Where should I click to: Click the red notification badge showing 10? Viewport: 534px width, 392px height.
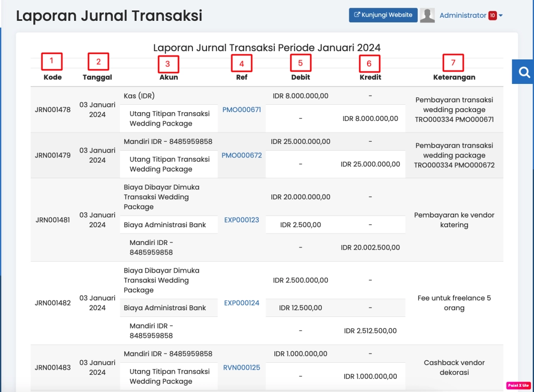coord(492,16)
